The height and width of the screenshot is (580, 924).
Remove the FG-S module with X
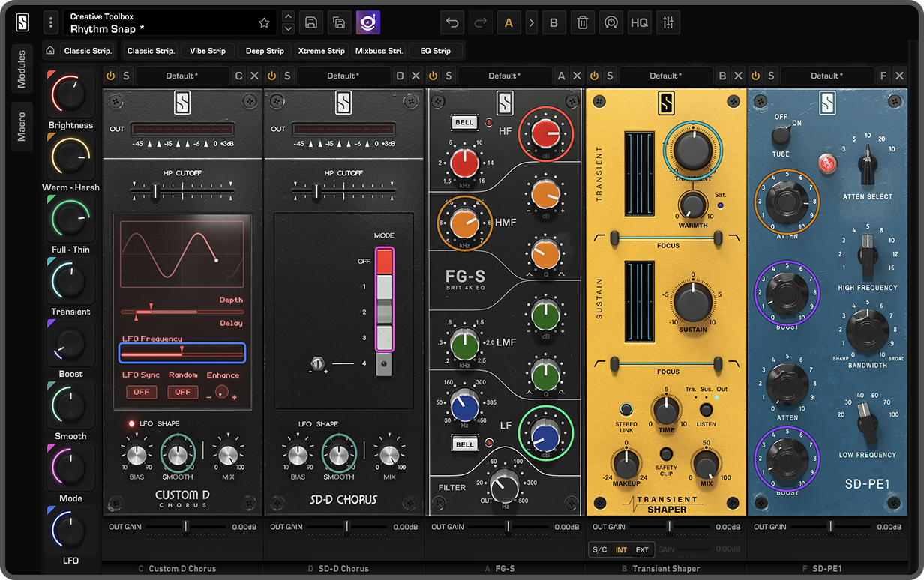click(577, 76)
